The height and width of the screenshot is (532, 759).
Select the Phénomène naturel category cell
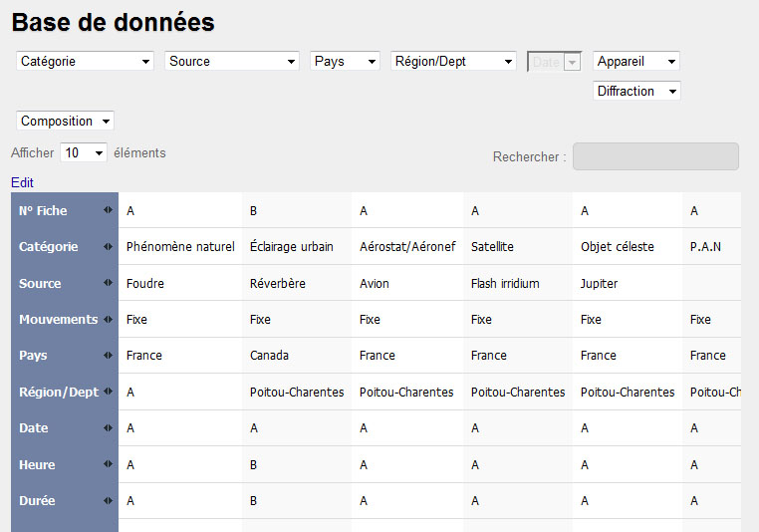click(180, 247)
